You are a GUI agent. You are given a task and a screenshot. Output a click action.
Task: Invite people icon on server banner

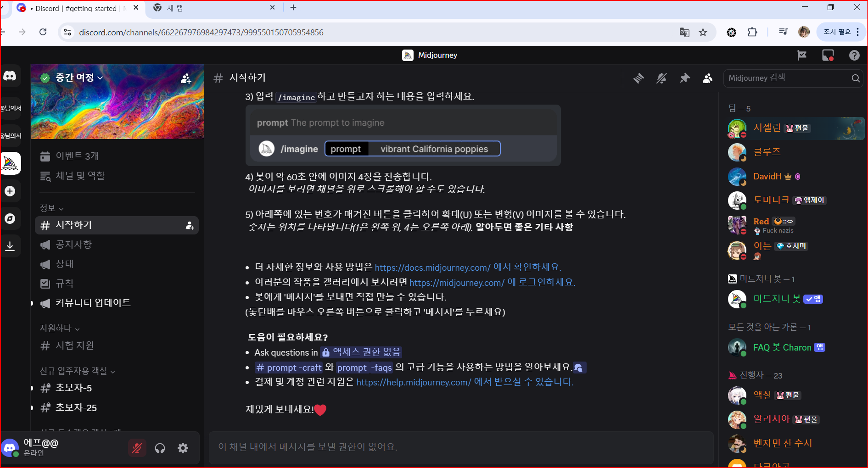pos(186,78)
